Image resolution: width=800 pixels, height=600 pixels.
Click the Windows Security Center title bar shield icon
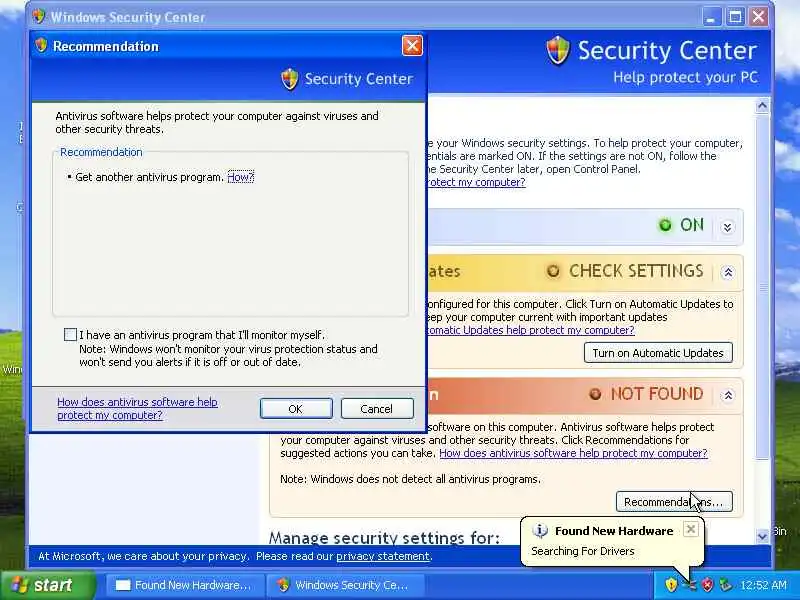pyautogui.click(x=38, y=16)
